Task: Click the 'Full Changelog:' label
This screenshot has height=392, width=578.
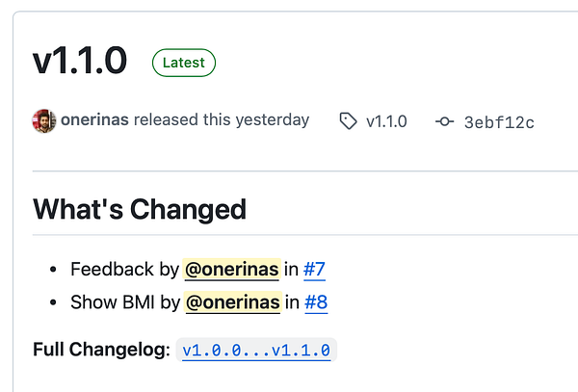Action: coord(102,349)
